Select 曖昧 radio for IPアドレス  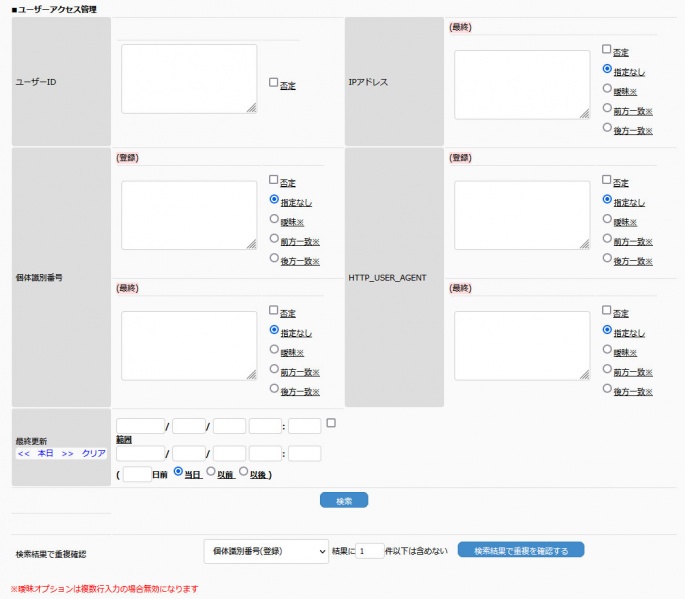click(x=607, y=88)
